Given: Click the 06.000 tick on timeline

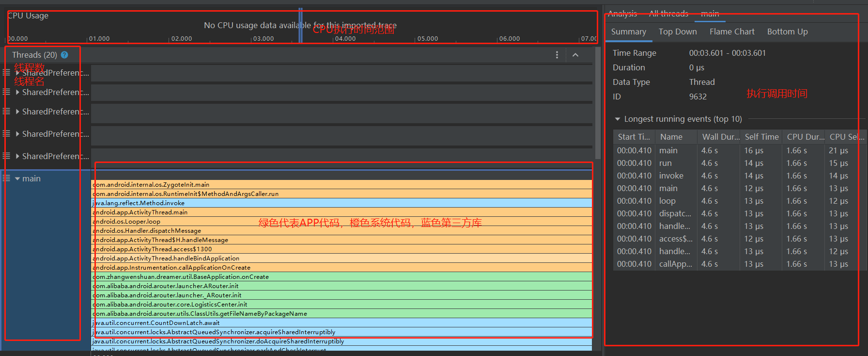Looking at the screenshot, I should (x=510, y=38).
